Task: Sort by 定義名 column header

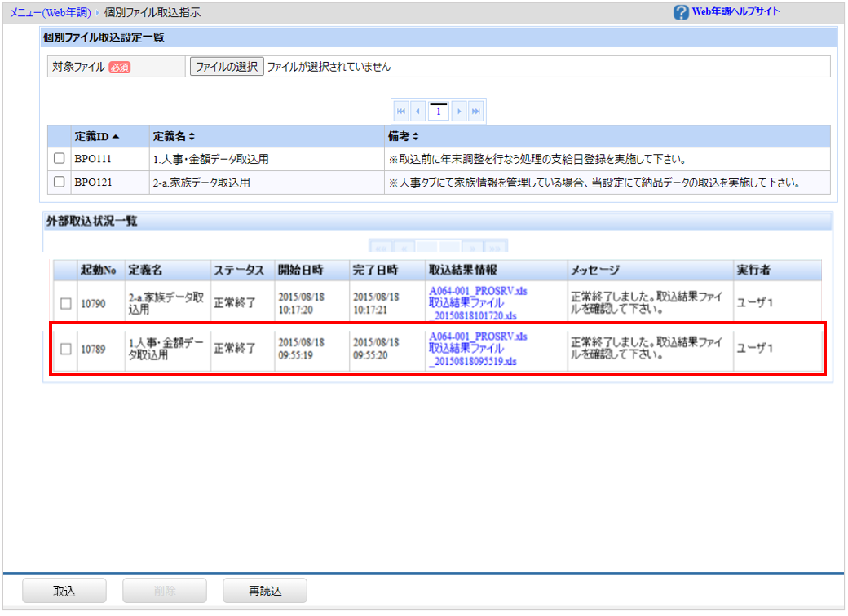Action: pos(174,137)
